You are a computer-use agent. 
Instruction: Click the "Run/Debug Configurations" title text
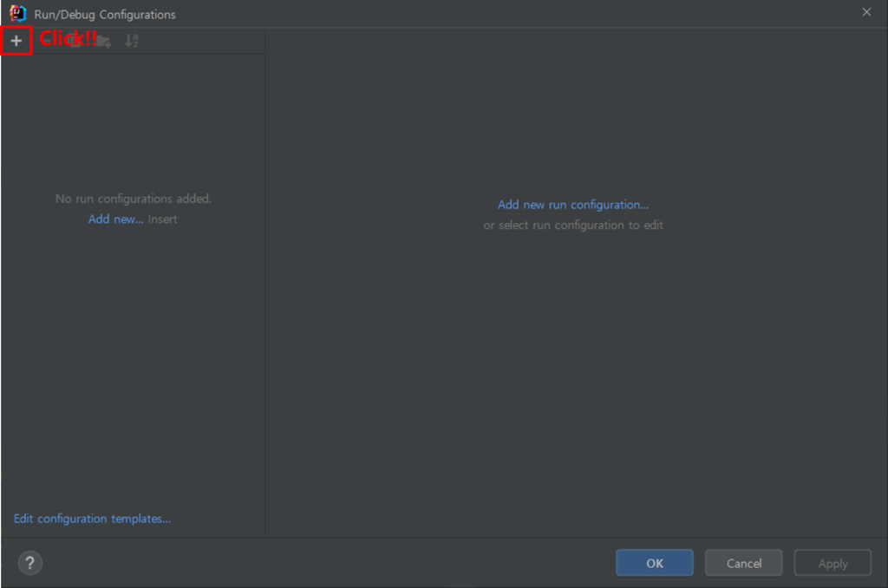[x=105, y=15]
